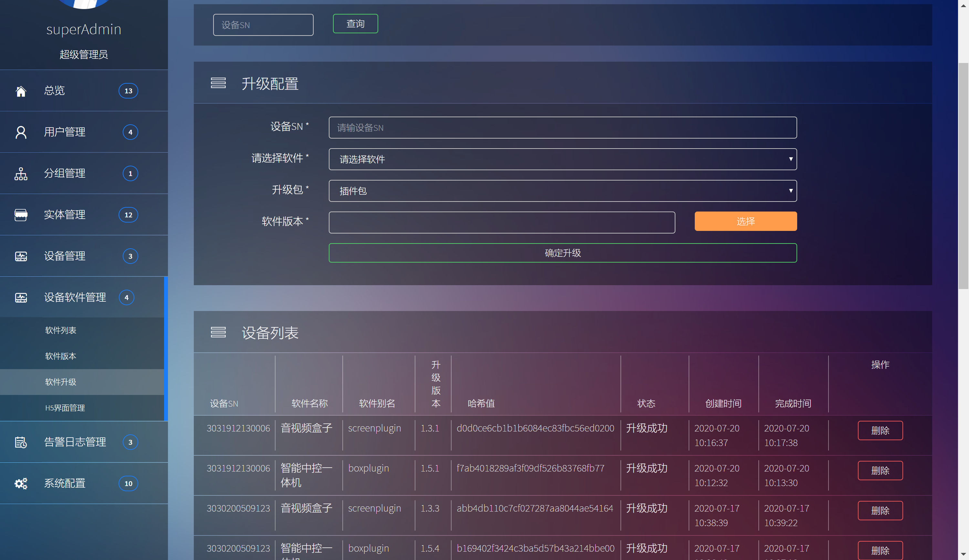Screen dimensions: 969x560
Task: Click the orange 选择 button
Action: [x=745, y=221]
